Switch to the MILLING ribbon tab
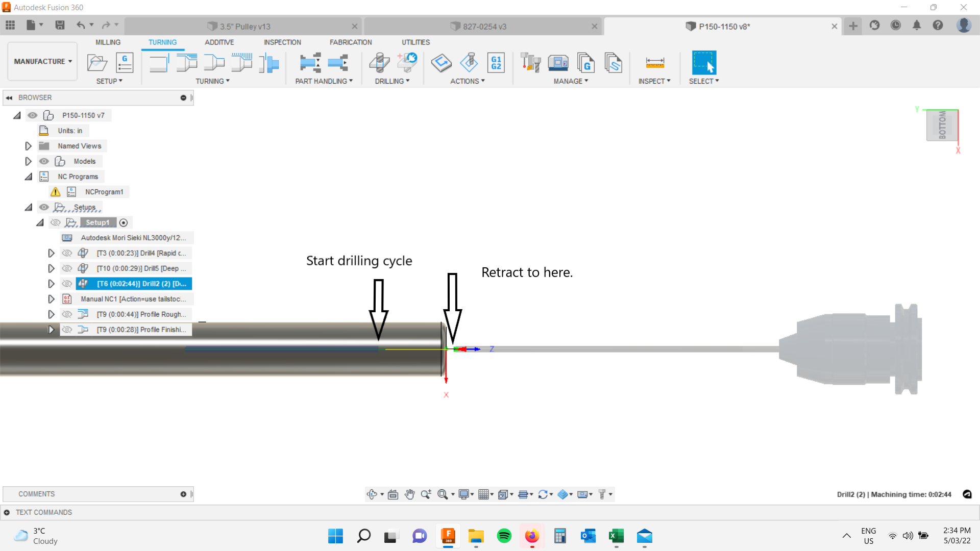Image resolution: width=980 pixels, height=551 pixels. click(x=107, y=42)
